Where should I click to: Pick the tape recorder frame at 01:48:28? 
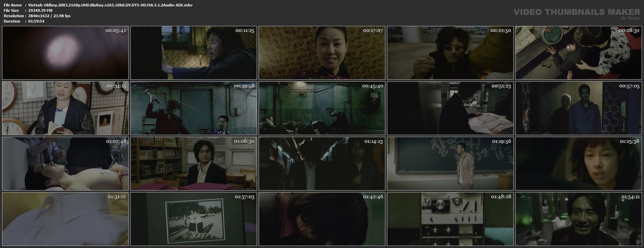coord(450,218)
